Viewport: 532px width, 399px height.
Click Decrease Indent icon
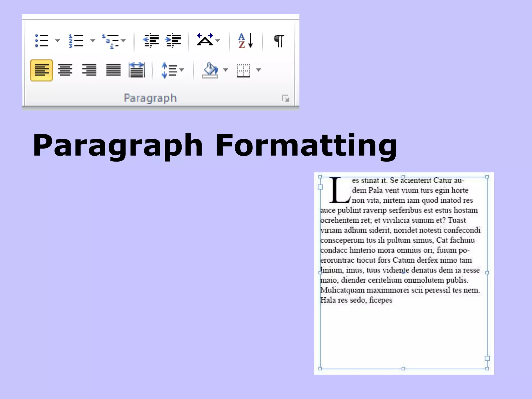151,41
